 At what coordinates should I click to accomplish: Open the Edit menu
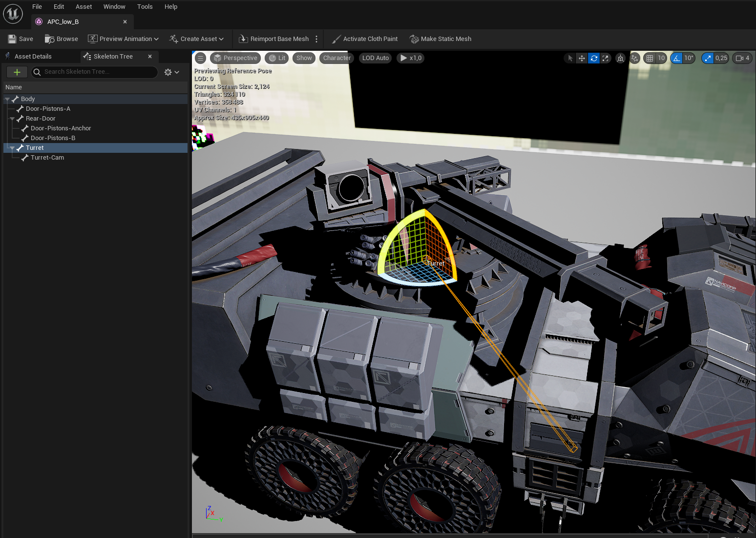click(x=59, y=7)
